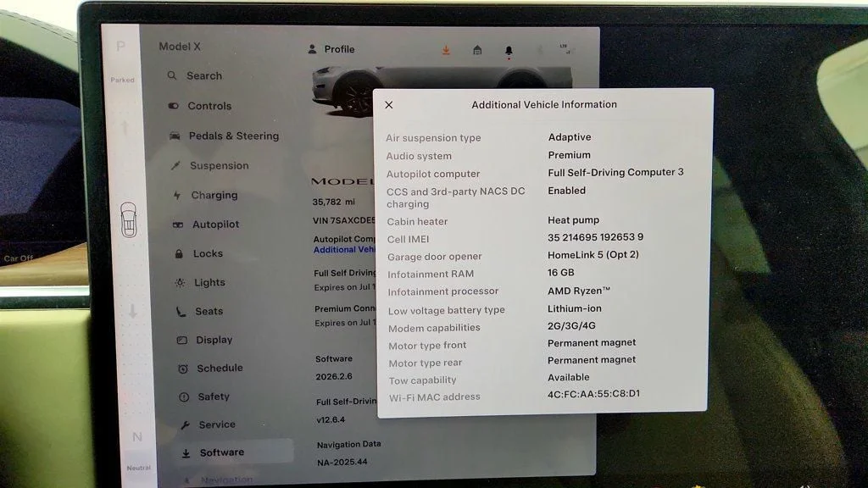This screenshot has width=868, height=488.
Task: Click the Navigation Data NA-2025.44 text
Action: (342, 462)
